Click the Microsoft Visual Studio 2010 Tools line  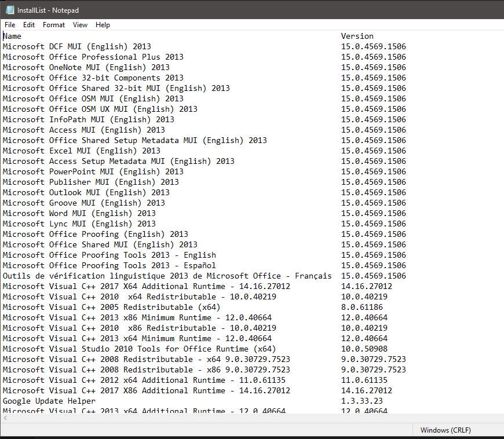pyautogui.click(x=139, y=349)
